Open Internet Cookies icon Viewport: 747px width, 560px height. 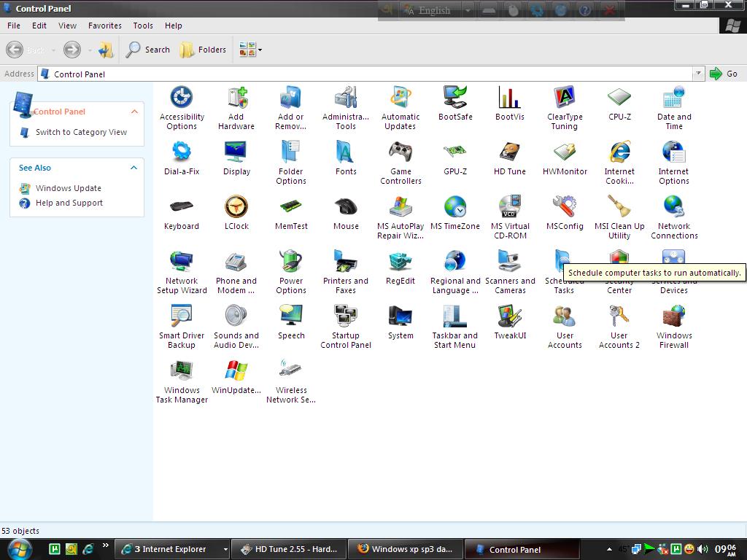point(619,152)
